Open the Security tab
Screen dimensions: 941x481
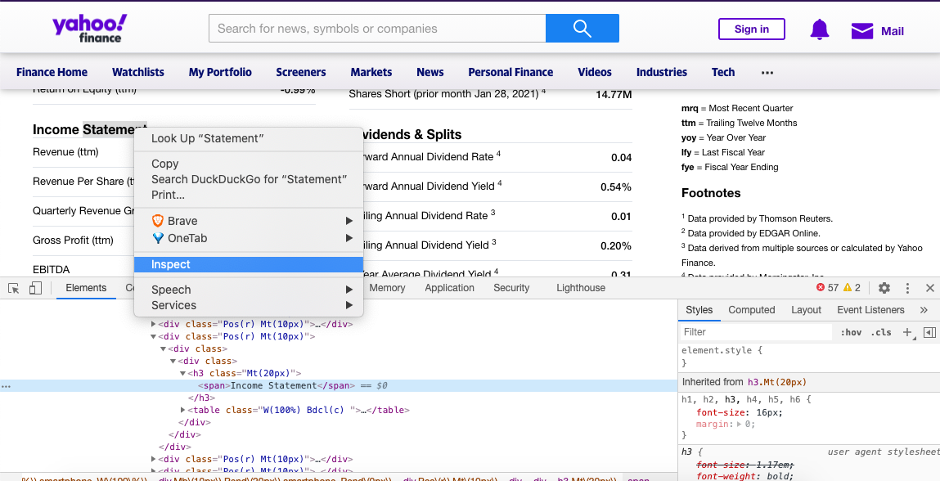511,288
